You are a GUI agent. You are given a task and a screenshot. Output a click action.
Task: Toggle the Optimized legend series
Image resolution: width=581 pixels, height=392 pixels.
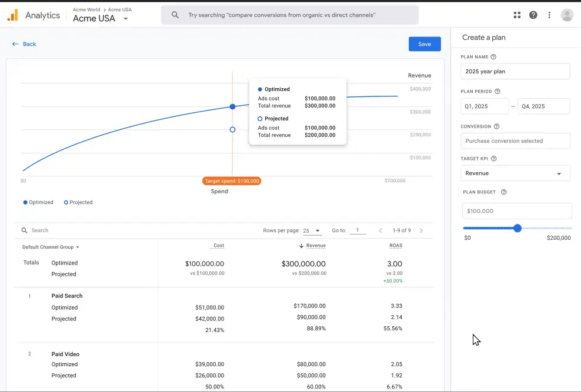[x=38, y=202]
